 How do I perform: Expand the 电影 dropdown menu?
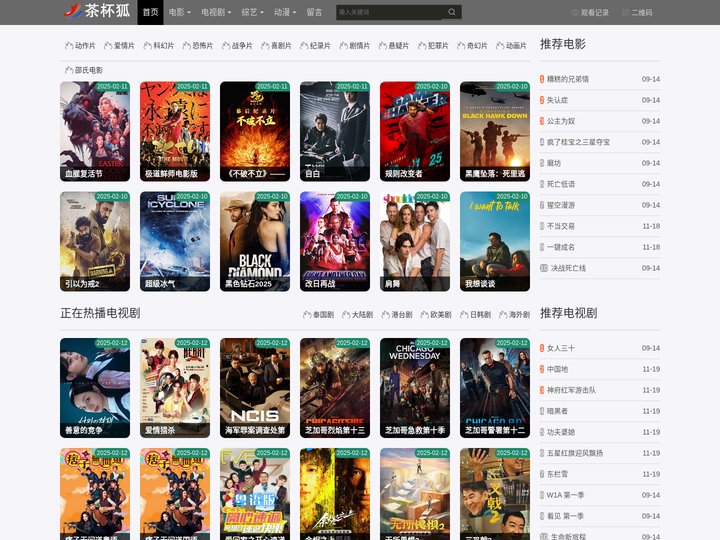tap(179, 12)
